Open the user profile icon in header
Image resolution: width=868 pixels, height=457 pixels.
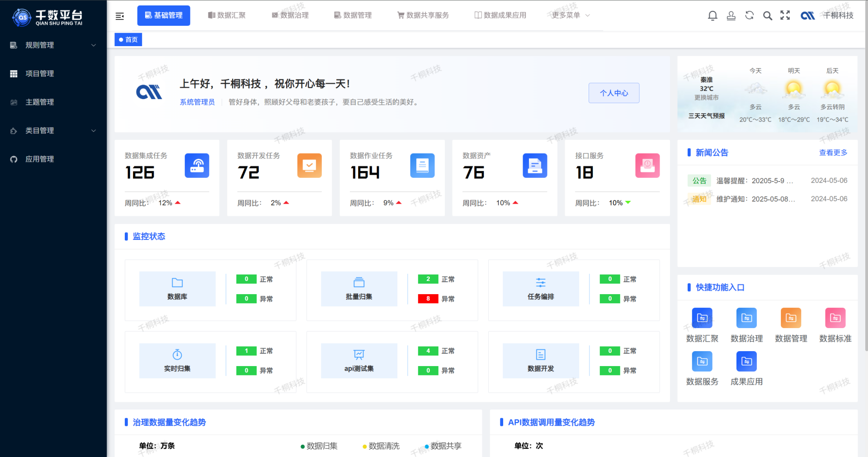pos(731,16)
